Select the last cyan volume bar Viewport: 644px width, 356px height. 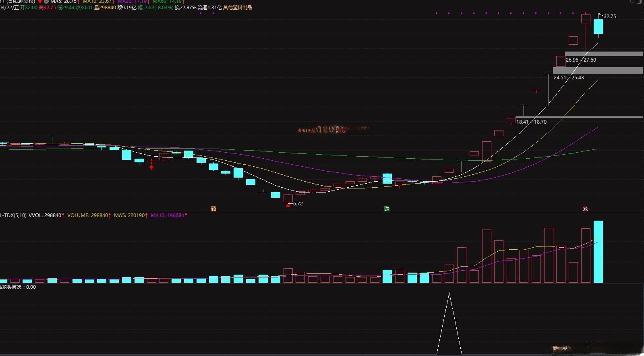(598, 252)
